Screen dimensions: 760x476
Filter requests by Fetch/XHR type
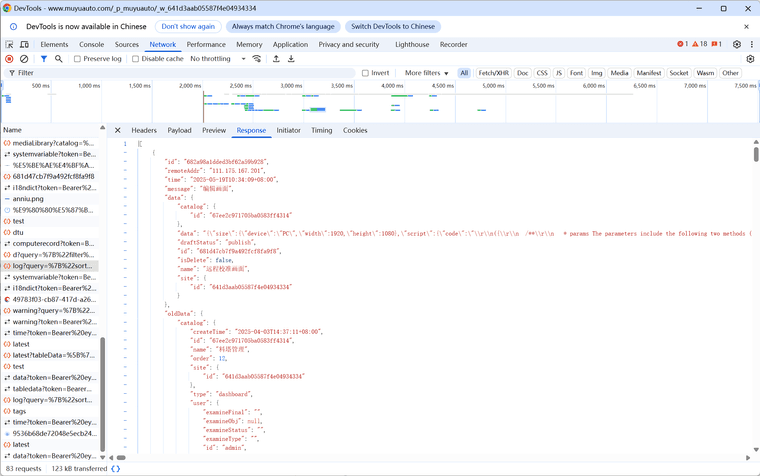tap(493, 73)
